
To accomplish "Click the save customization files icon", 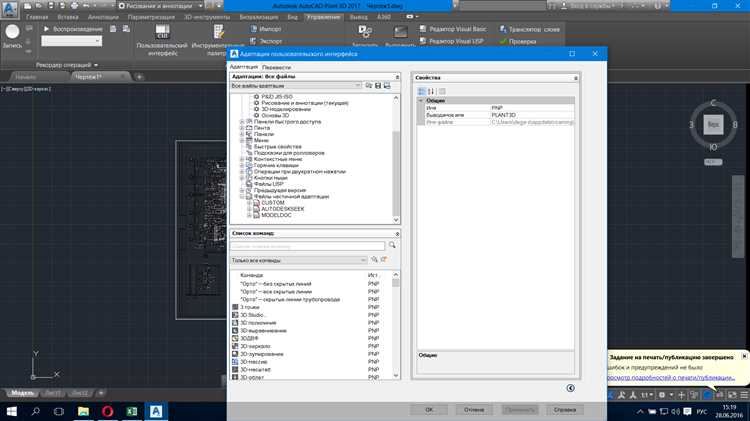I will point(378,86).
